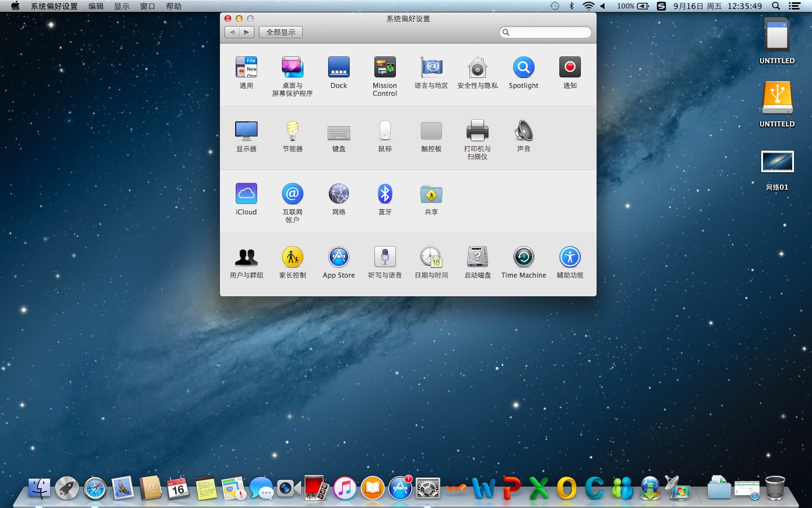Open Messages from the Dock
This screenshot has width=812, height=508.
point(262,488)
